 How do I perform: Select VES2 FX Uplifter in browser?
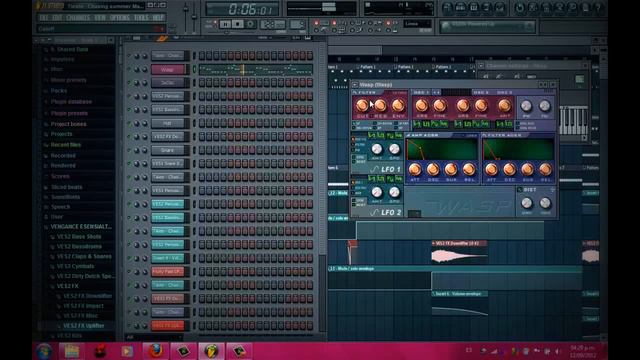tap(84, 326)
